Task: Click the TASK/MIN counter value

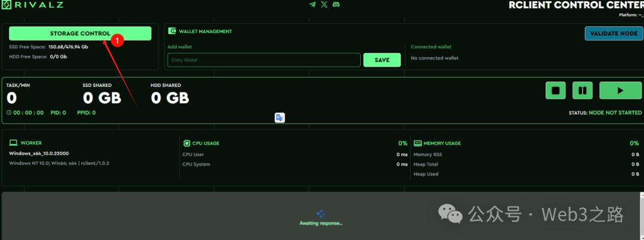Action: [11, 98]
